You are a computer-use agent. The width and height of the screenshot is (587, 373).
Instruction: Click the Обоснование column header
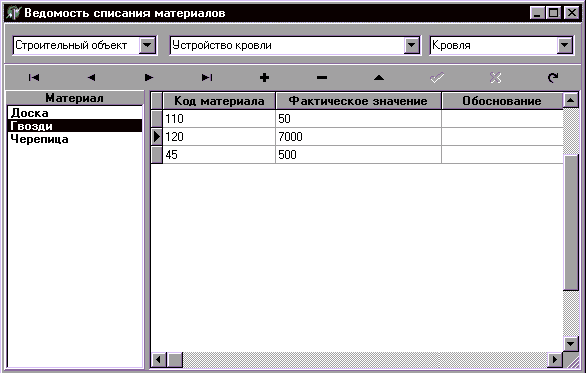[x=502, y=101]
